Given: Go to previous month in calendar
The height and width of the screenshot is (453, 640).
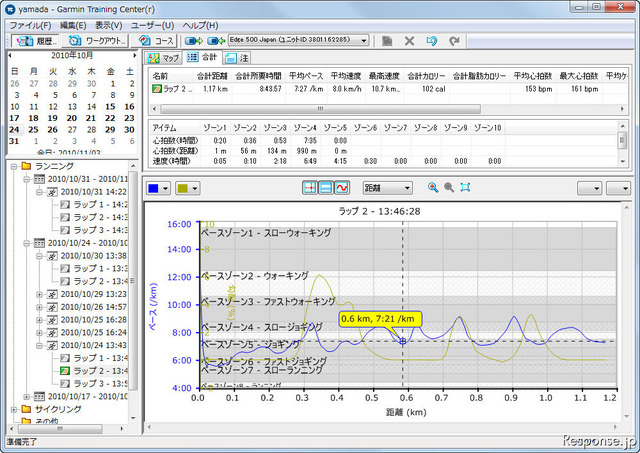Looking at the screenshot, I should click(x=10, y=56).
